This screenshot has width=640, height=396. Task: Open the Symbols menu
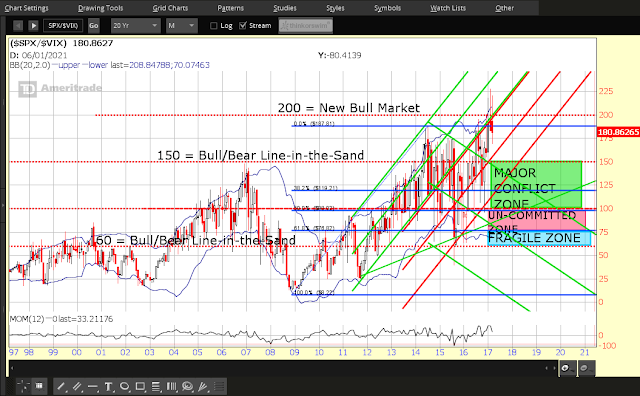tap(388, 8)
